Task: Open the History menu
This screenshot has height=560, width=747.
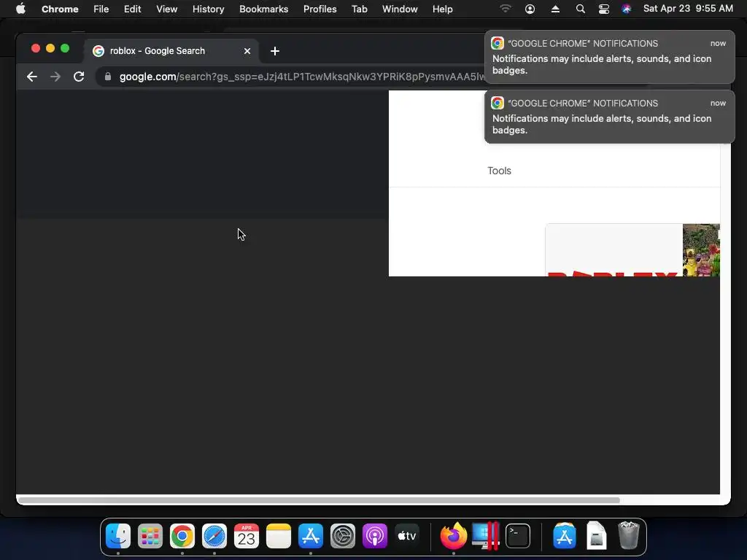Action: 208,9
